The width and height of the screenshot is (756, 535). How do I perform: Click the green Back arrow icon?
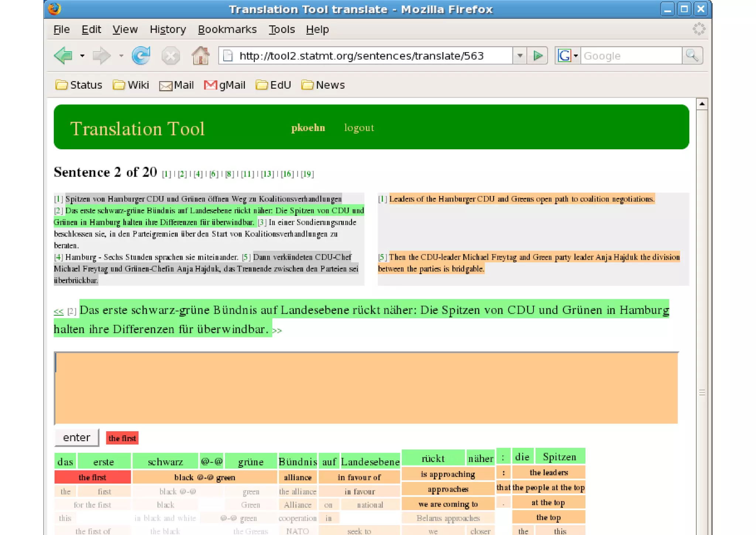pyautogui.click(x=63, y=56)
